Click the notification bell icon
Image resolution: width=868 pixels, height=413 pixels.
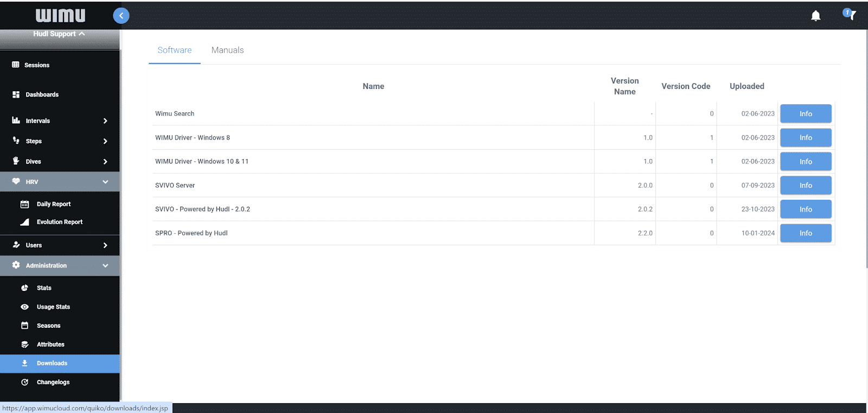tap(815, 16)
